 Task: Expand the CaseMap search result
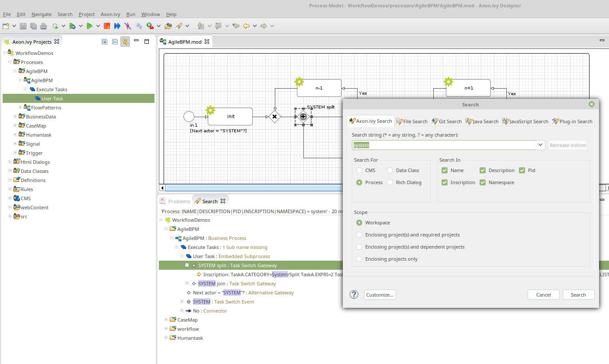point(166,319)
